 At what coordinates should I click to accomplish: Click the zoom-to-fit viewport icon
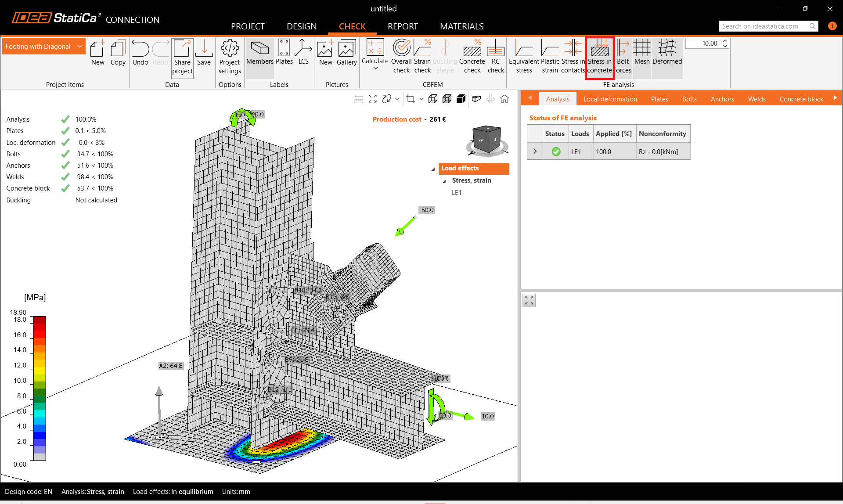pos(373,99)
